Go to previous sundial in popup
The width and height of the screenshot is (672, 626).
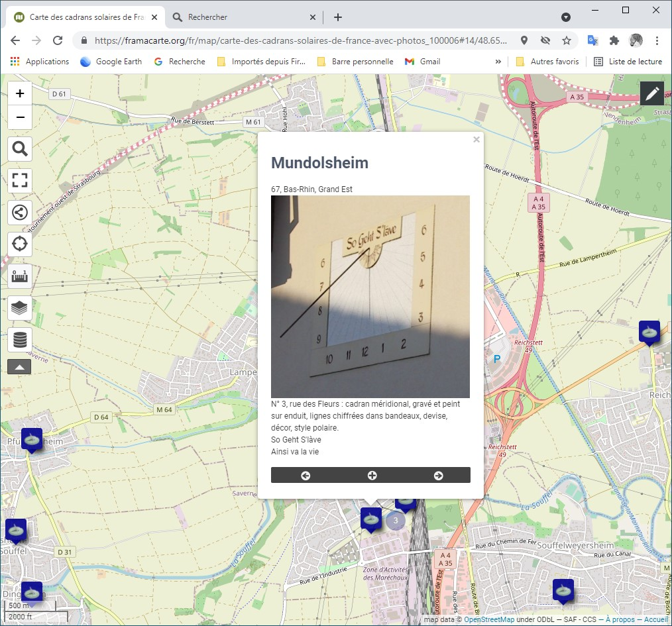point(306,475)
